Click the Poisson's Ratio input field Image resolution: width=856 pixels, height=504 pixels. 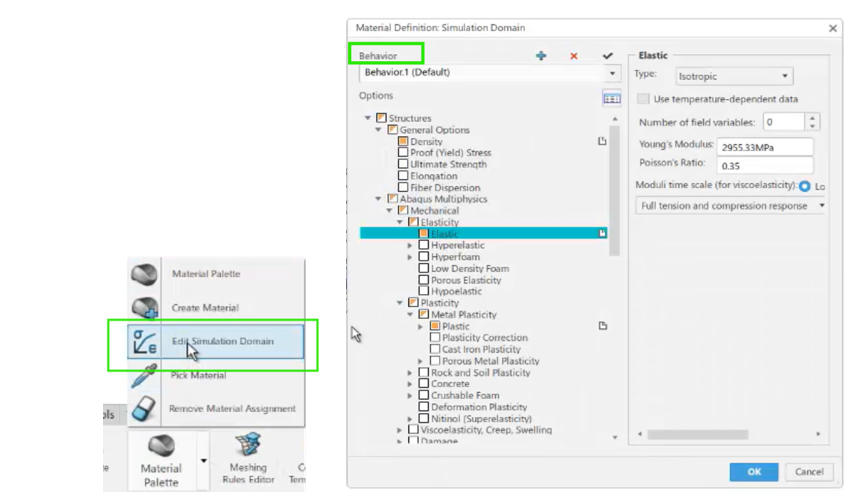pyautogui.click(x=765, y=166)
